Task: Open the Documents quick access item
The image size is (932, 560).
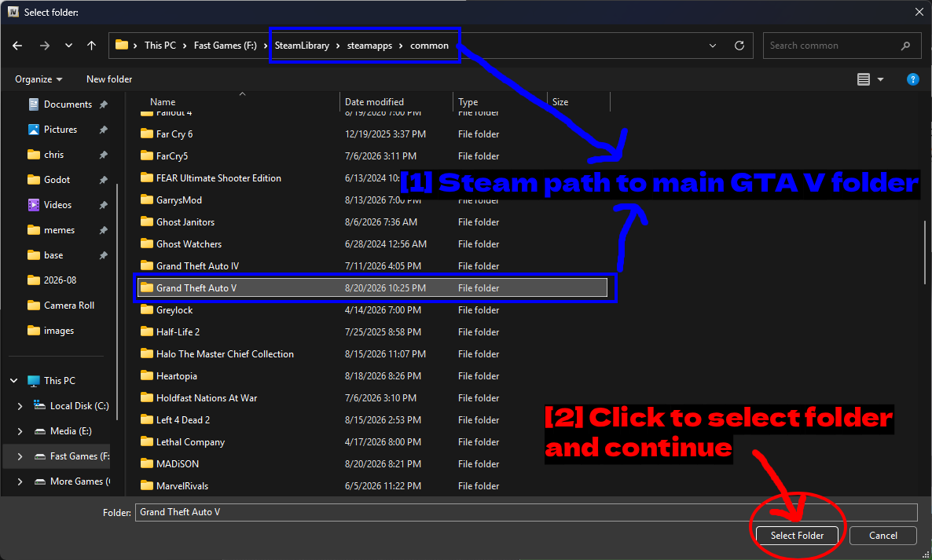Action: pos(68,104)
